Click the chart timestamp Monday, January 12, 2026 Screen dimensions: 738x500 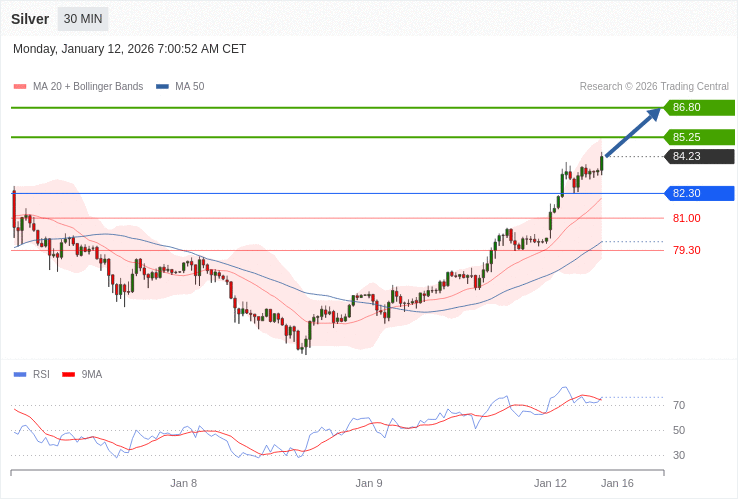coord(130,49)
